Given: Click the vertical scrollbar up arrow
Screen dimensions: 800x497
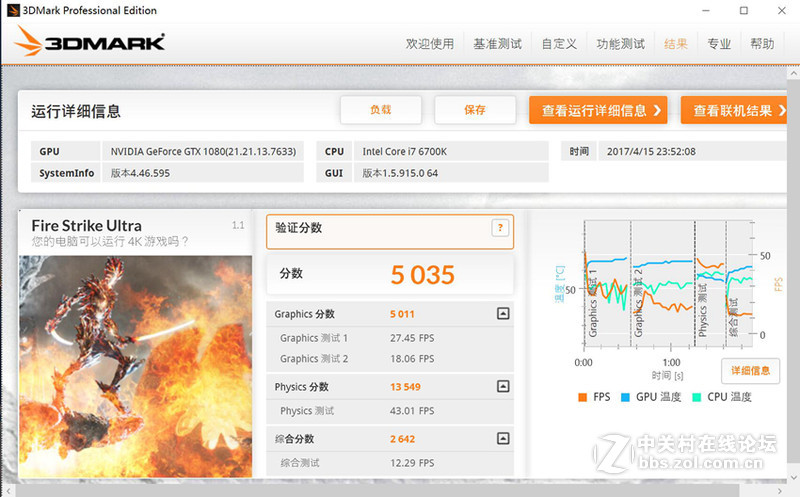Looking at the screenshot, I should click(x=793, y=73).
